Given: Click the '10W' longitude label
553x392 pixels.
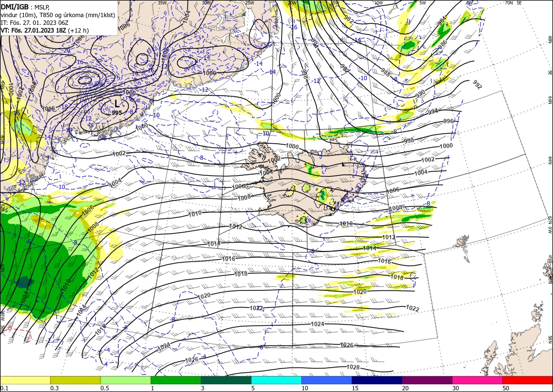Looking at the screenshot, I should click(378, 2).
